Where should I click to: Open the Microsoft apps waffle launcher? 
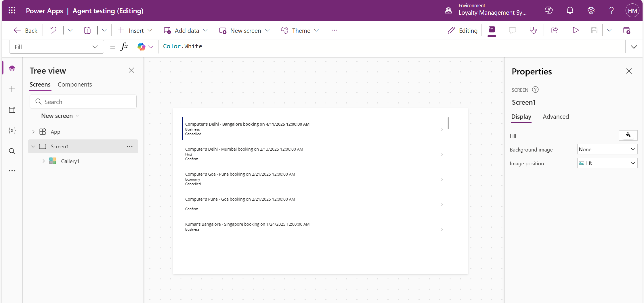coord(12,11)
